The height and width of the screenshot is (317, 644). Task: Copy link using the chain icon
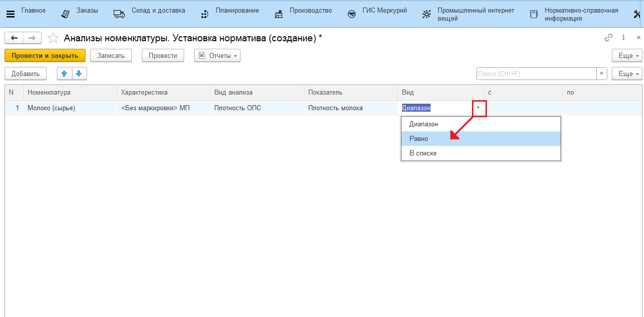608,38
